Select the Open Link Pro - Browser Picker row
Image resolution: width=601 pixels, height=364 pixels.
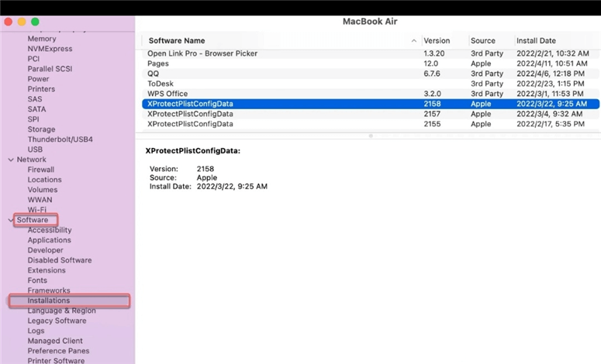[370, 53]
